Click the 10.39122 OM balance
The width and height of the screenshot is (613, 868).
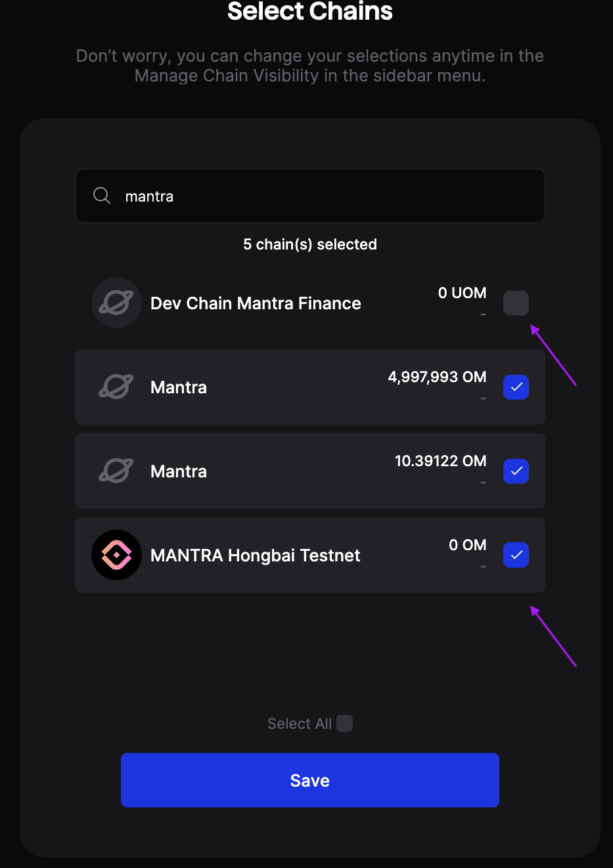[440, 461]
